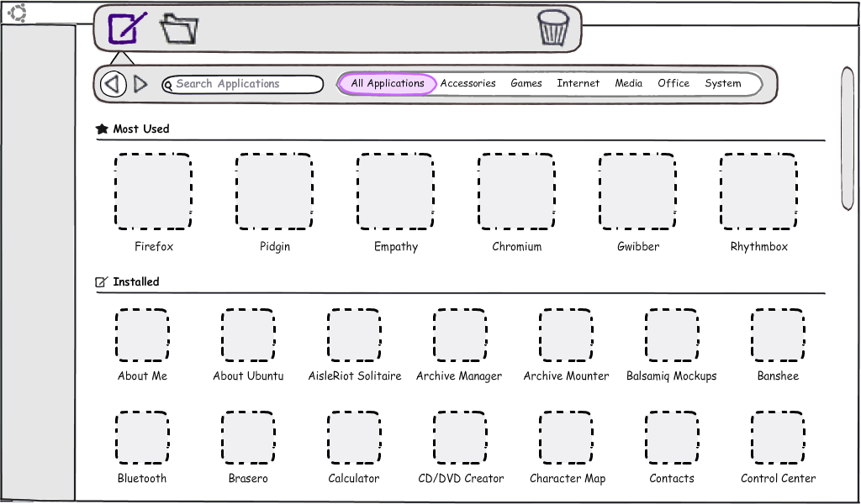Select the All Applications tab

(x=388, y=83)
